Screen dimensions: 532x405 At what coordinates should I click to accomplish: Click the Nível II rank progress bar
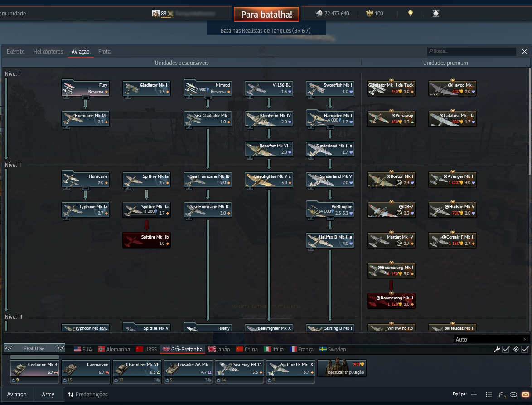pos(6,240)
